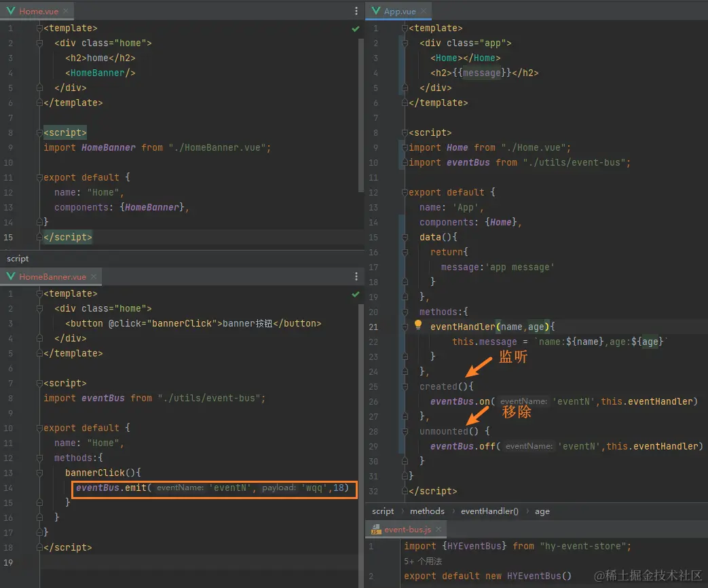Close the App.vue tab
708x588 pixels.
424,11
